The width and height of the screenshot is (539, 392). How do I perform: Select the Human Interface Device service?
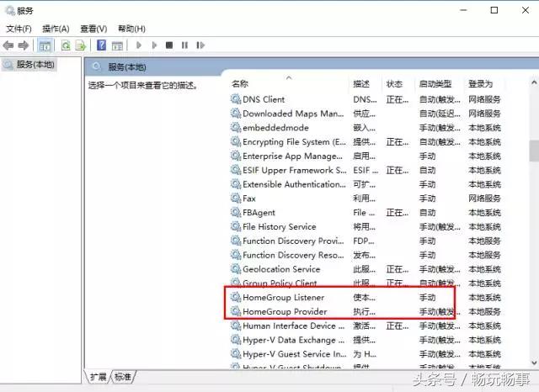(x=365, y=326)
